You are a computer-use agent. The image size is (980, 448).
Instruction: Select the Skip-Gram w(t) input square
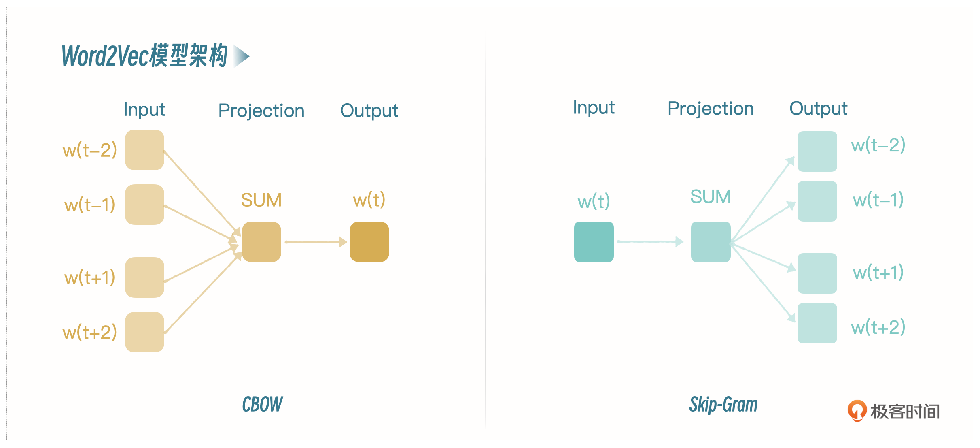[x=594, y=242]
